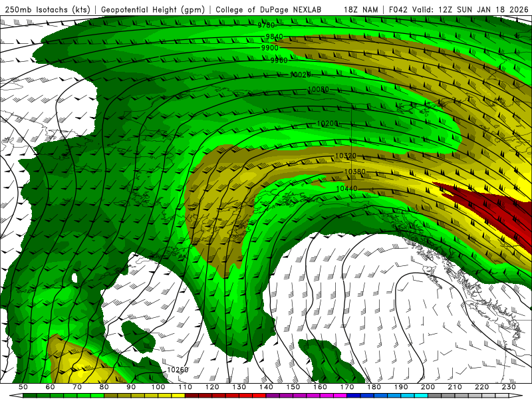Select the 10380 height contour label
The image size is (532, 399).
(354, 172)
